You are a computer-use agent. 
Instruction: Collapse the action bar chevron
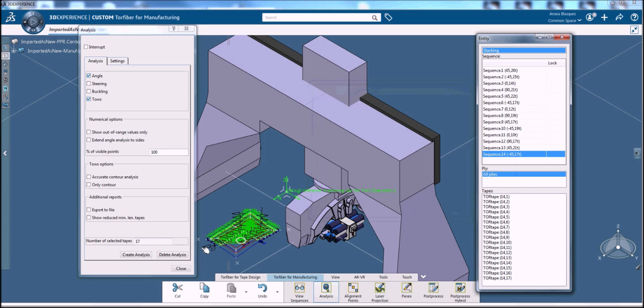pos(423,277)
